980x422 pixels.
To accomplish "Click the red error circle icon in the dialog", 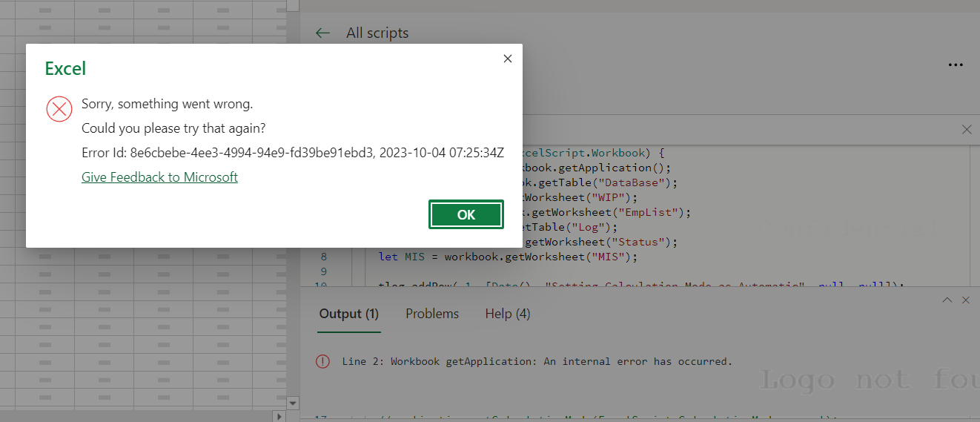I will tap(59, 108).
